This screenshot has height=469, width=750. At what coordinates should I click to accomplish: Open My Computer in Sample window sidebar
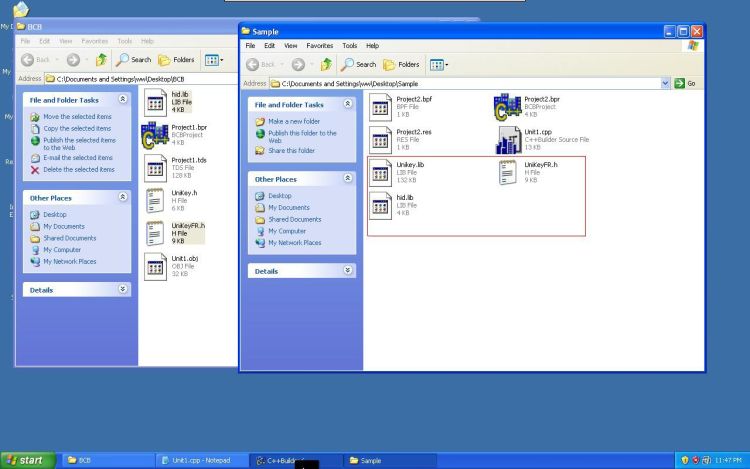tap(287, 231)
